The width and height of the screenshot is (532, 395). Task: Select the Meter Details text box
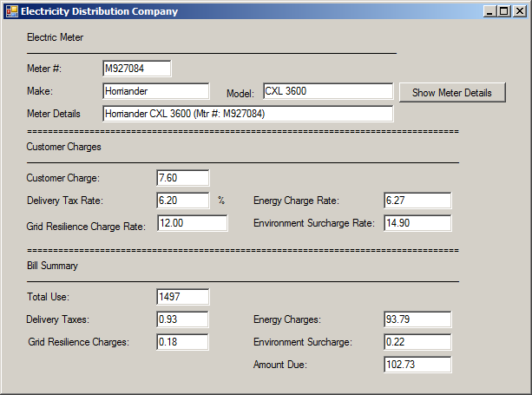[248, 114]
